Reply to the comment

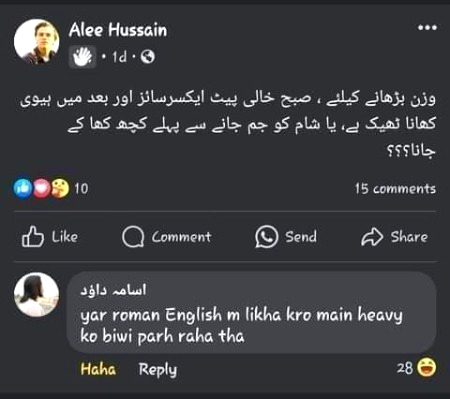pos(158,370)
